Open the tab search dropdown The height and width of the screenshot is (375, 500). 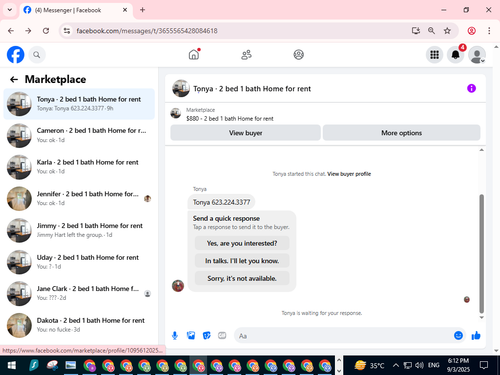click(10, 10)
